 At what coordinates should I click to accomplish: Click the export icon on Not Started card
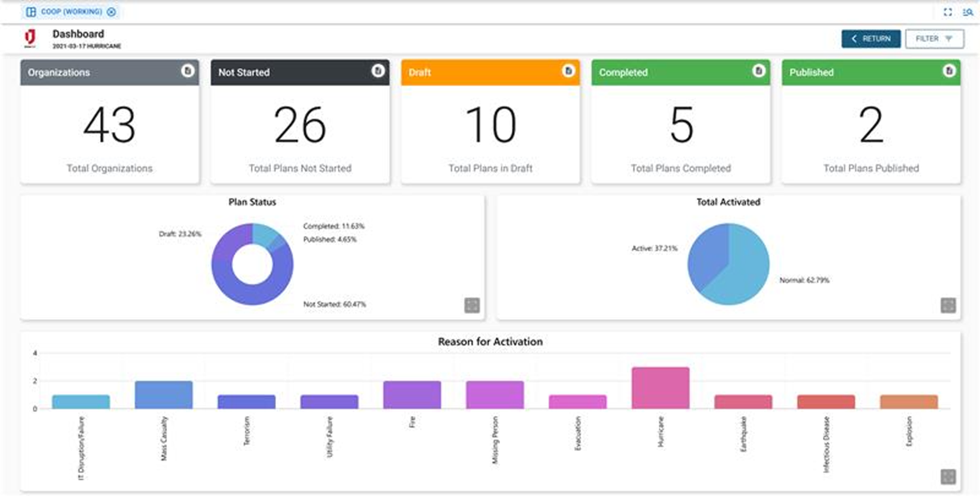click(379, 71)
